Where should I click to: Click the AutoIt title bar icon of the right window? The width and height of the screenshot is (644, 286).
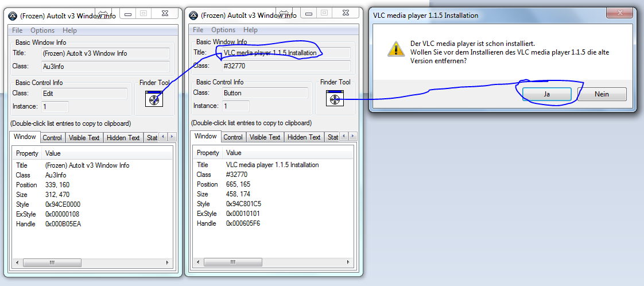click(x=194, y=16)
